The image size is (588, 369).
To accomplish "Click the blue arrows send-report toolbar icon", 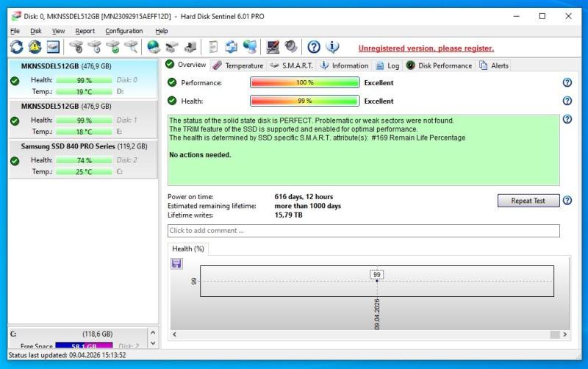I will click(231, 47).
